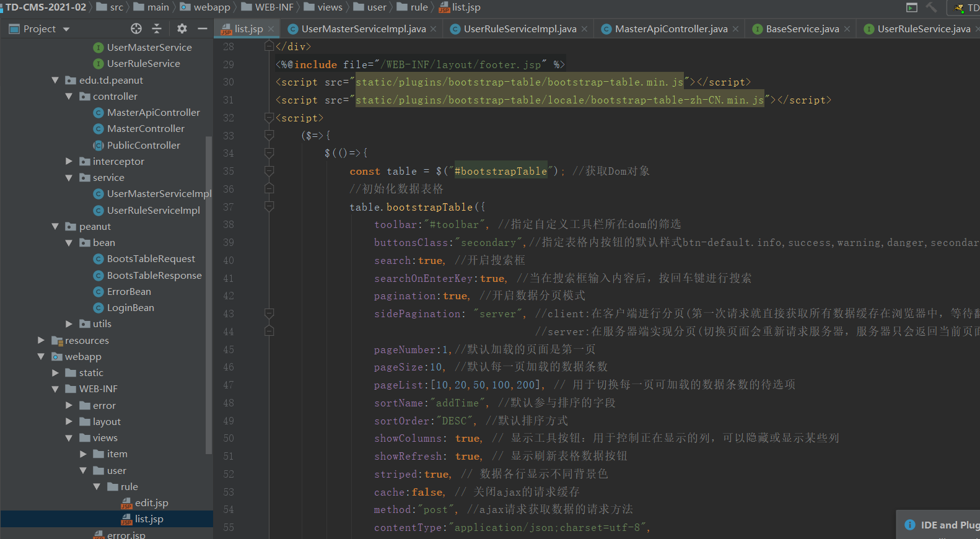Collapse the controller folder
The width and height of the screenshot is (980, 539).
(x=69, y=96)
